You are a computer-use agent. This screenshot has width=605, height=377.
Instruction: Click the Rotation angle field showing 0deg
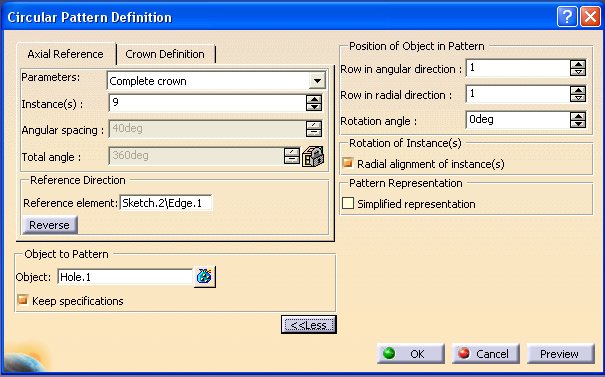(x=517, y=120)
